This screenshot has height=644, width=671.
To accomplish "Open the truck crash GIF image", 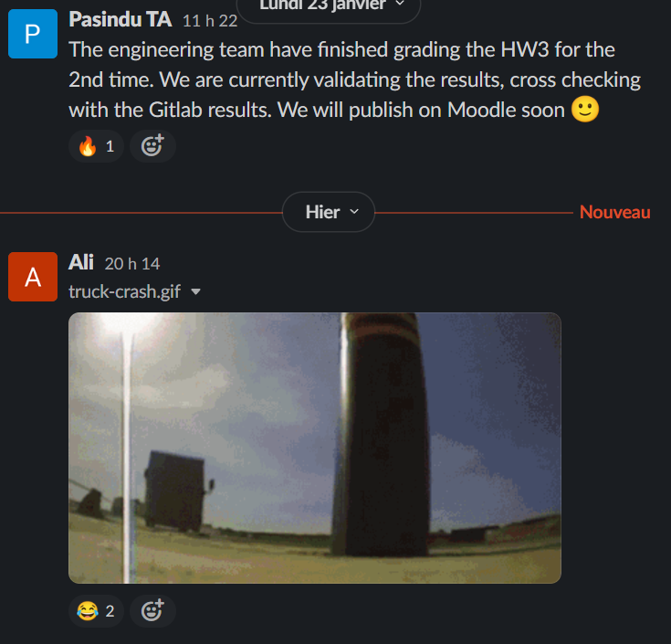I will coord(315,448).
